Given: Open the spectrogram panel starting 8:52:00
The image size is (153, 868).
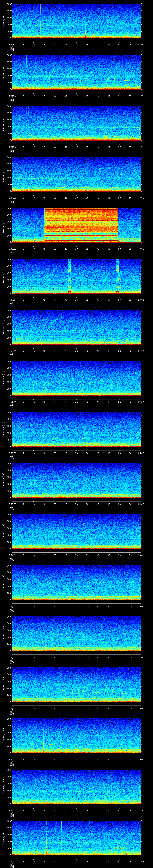Looking at the screenshot, I should tap(76, 429).
